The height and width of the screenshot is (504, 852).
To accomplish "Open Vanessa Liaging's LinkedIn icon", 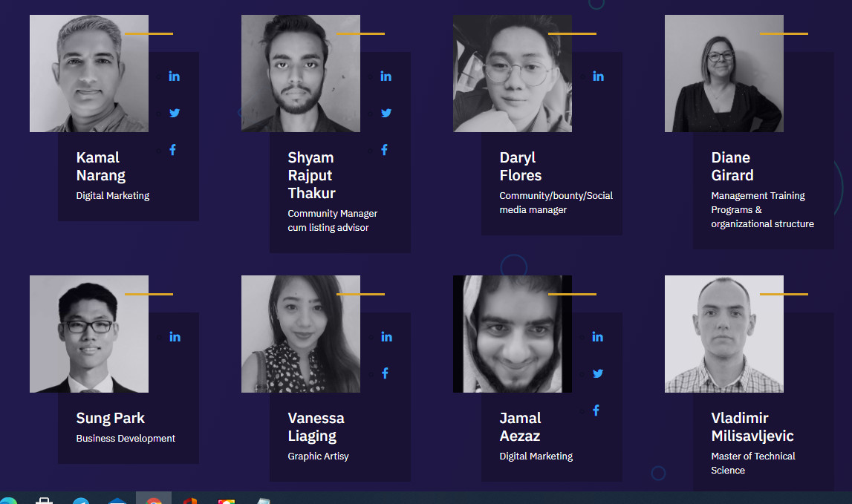I will click(x=386, y=337).
